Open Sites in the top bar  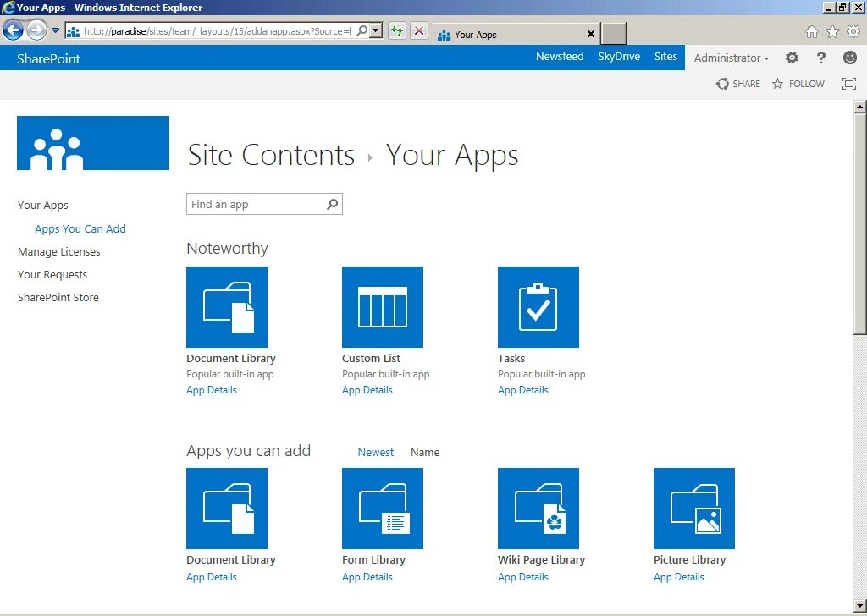(665, 57)
